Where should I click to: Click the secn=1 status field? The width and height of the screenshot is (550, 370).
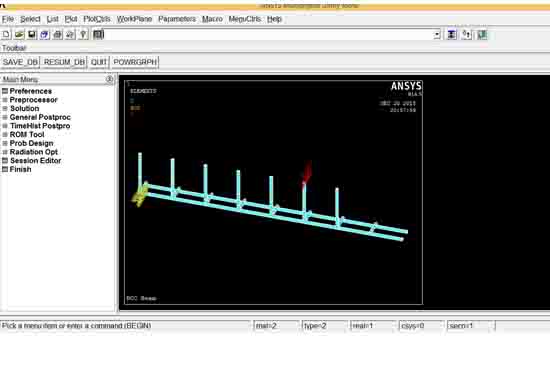(x=471, y=326)
